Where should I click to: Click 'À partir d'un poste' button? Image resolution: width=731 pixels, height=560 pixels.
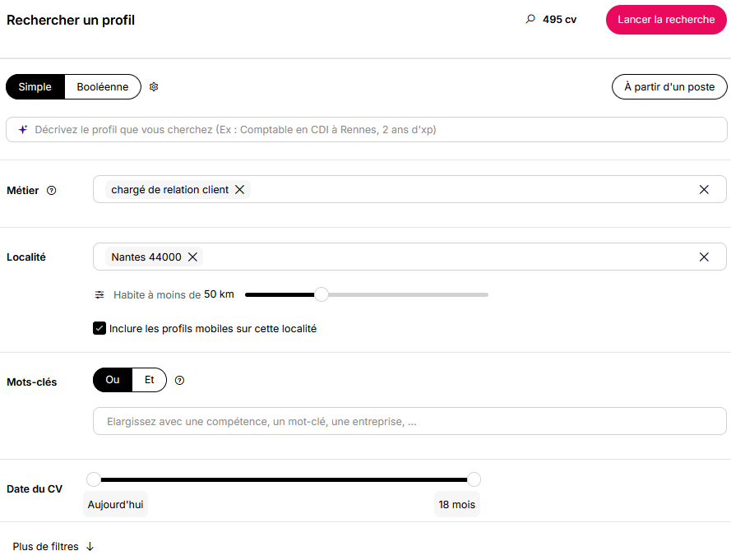click(x=669, y=86)
